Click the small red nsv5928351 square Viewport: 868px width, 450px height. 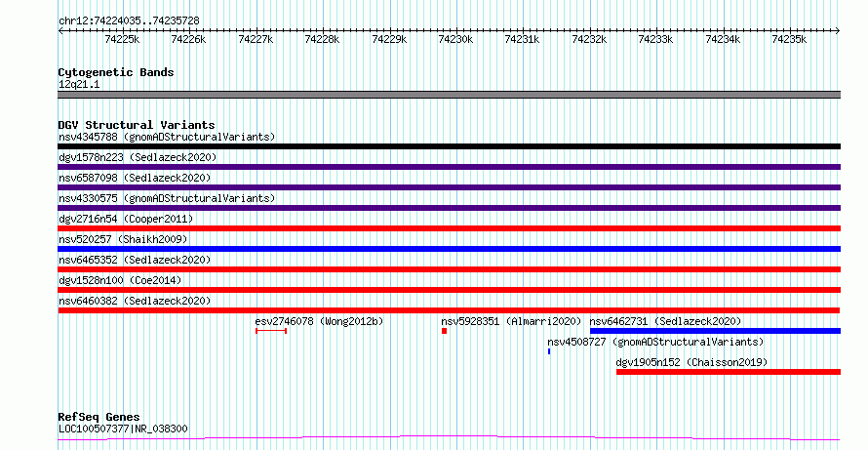point(444,331)
